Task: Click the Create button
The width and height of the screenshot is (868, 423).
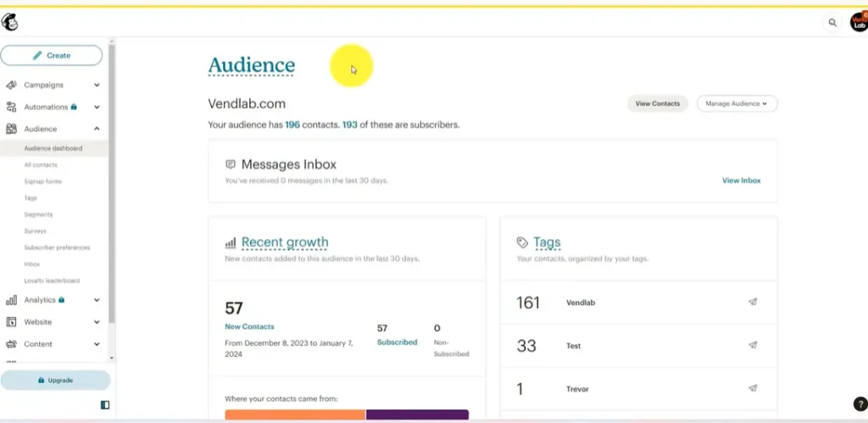Action: (x=52, y=55)
